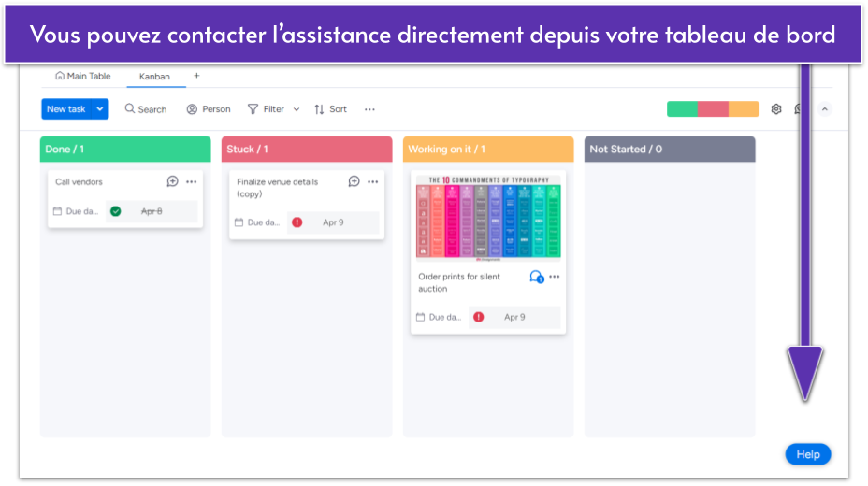The width and height of the screenshot is (868, 486).
Task: Click red segment of status bar
Action: tap(713, 109)
